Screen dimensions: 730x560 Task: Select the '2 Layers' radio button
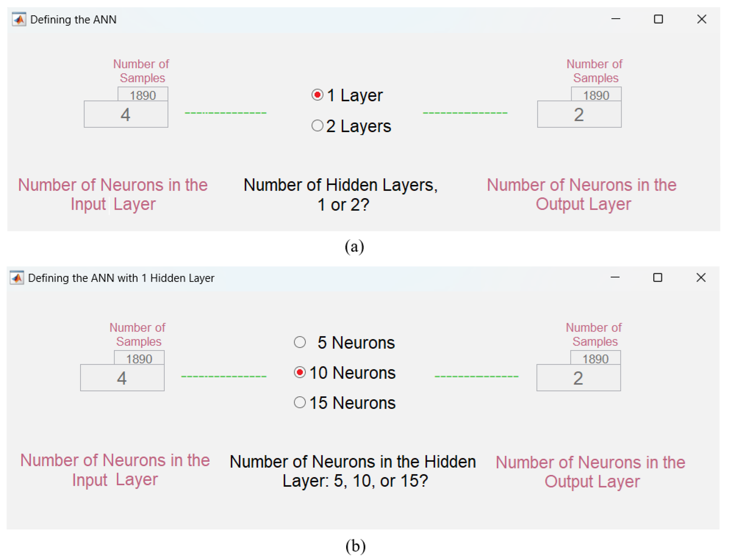point(317,126)
